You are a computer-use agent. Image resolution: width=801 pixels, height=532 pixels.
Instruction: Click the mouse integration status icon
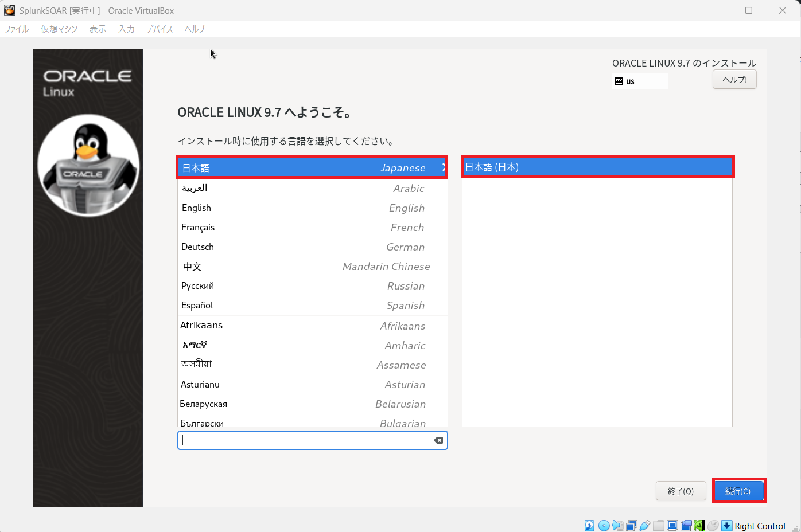coord(713,526)
